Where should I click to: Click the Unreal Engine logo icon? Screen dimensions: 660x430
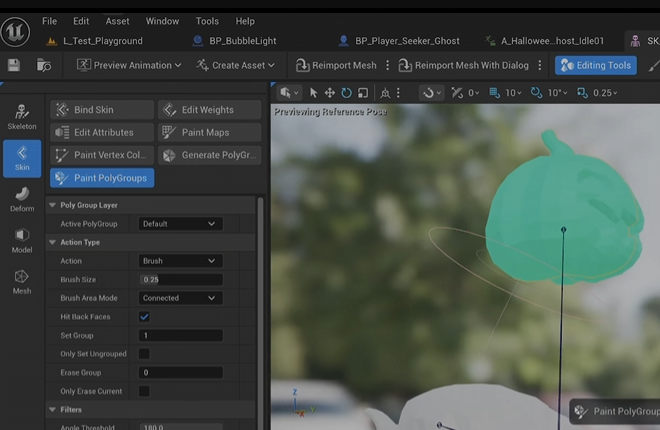tap(15, 32)
